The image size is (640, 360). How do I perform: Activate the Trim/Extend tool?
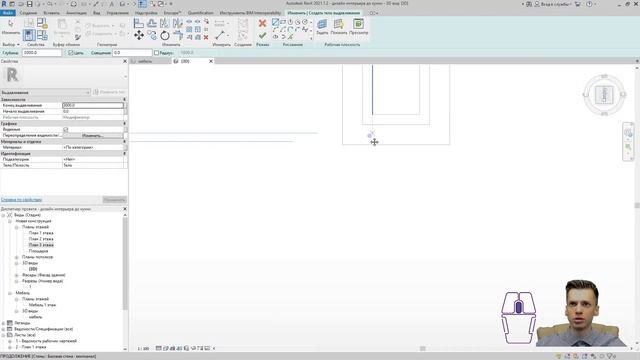(178, 36)
